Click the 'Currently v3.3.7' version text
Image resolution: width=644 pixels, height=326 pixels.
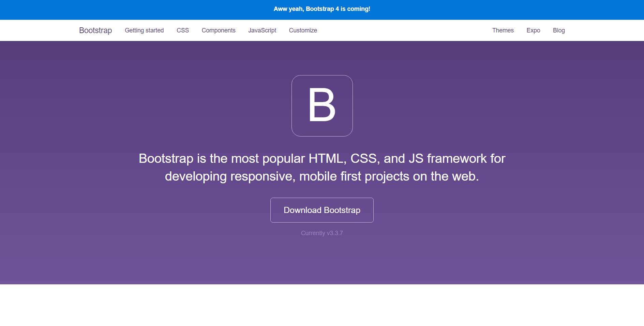tap(322, 233)
